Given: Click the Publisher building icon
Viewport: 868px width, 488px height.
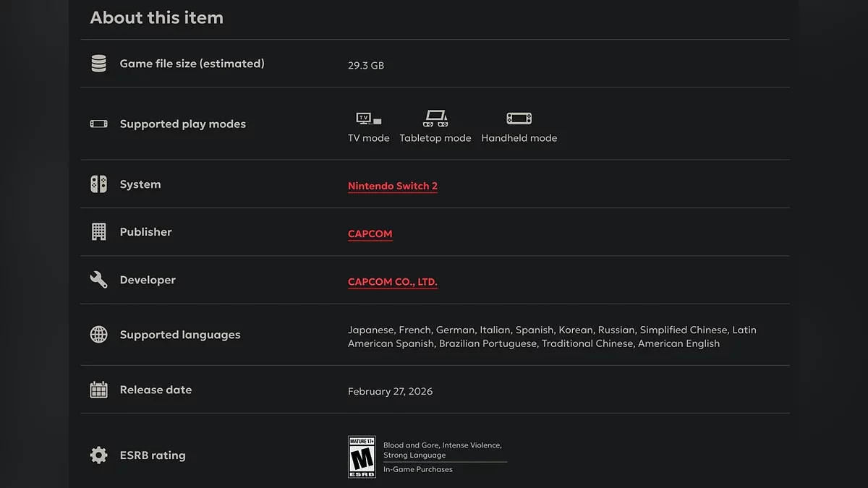Looking at the screenshot, I should 98,232.
